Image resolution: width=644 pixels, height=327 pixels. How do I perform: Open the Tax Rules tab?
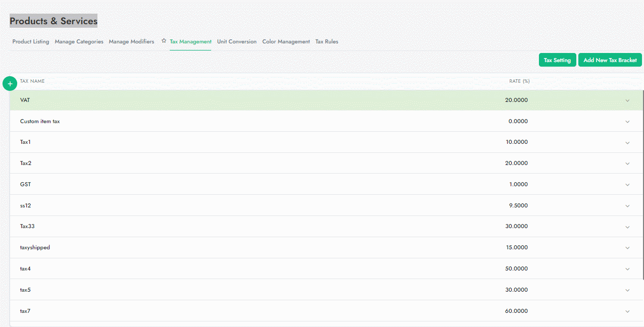[327, 42]
